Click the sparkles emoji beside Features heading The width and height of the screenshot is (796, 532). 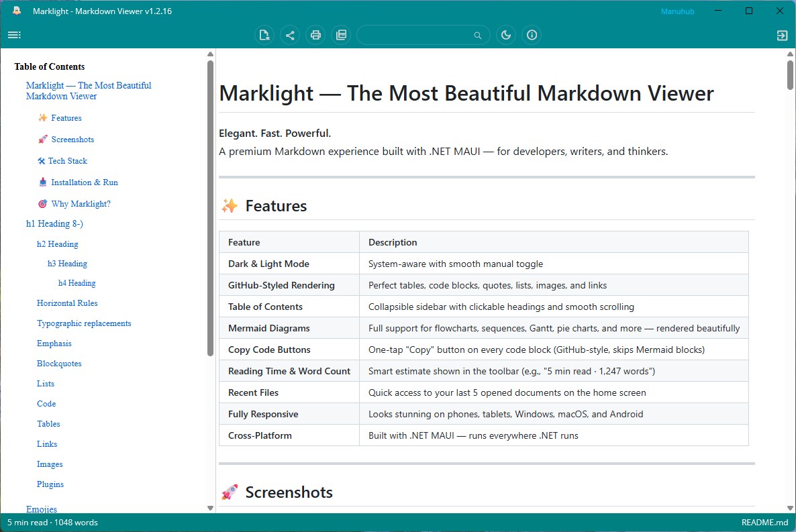pos(230,205)
